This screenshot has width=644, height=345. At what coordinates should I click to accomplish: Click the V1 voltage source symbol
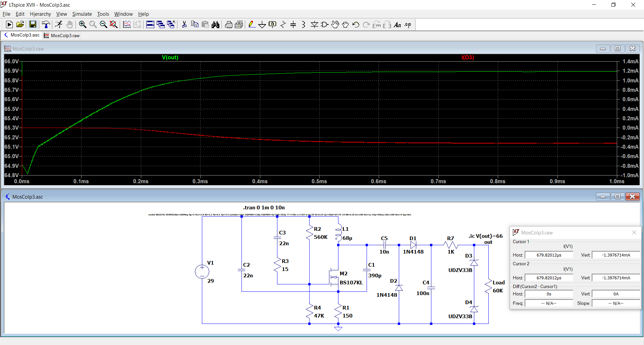[202, 271]
